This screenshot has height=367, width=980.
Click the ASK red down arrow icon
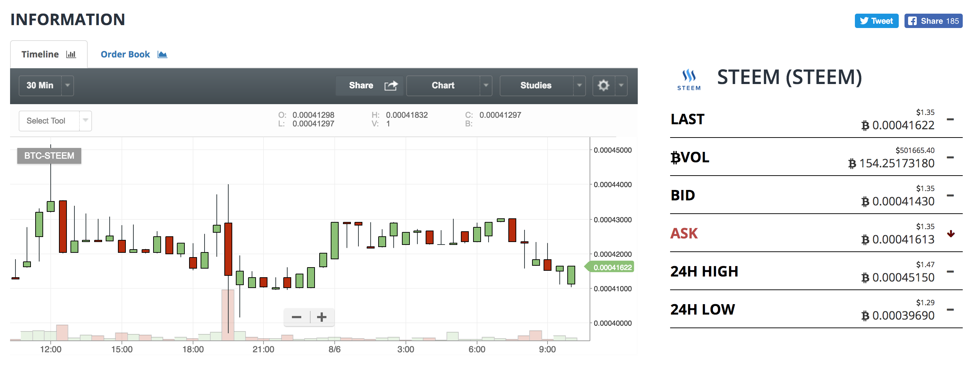point(951,234)
